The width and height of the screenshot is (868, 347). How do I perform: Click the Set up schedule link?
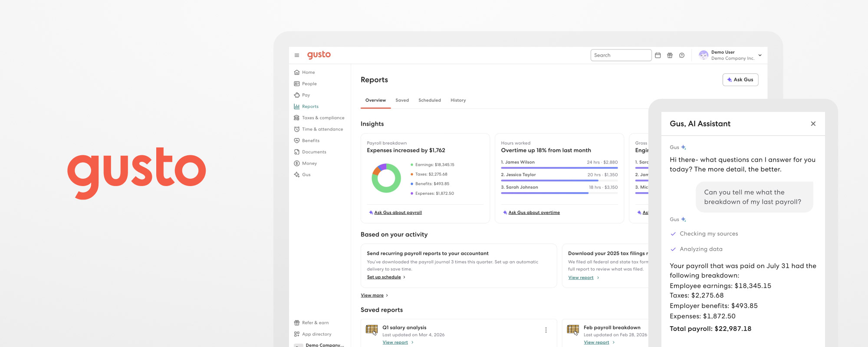(384, 277)
